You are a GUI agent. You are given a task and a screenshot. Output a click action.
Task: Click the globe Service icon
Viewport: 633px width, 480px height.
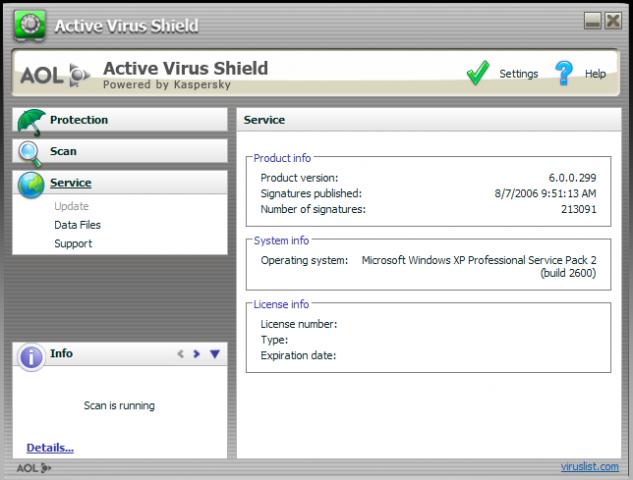(31, 185)
